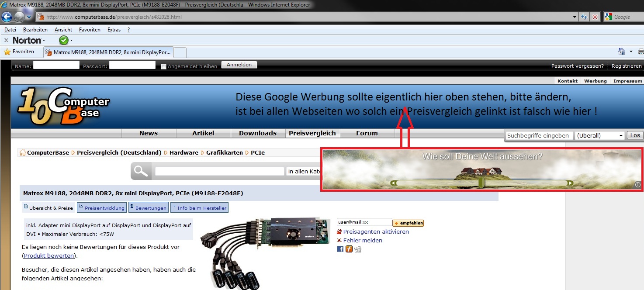The width and height of the screenshot is (644, 290).
Task: Open the Passwort vergessen? link
Action: 577,66
